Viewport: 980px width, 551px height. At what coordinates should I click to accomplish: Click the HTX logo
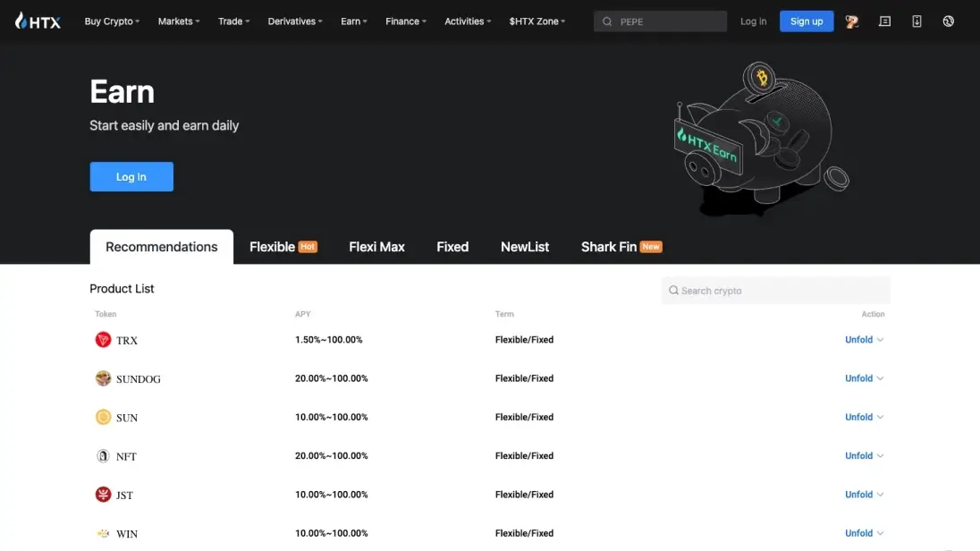pyautogui.click(x=38, y=21)
